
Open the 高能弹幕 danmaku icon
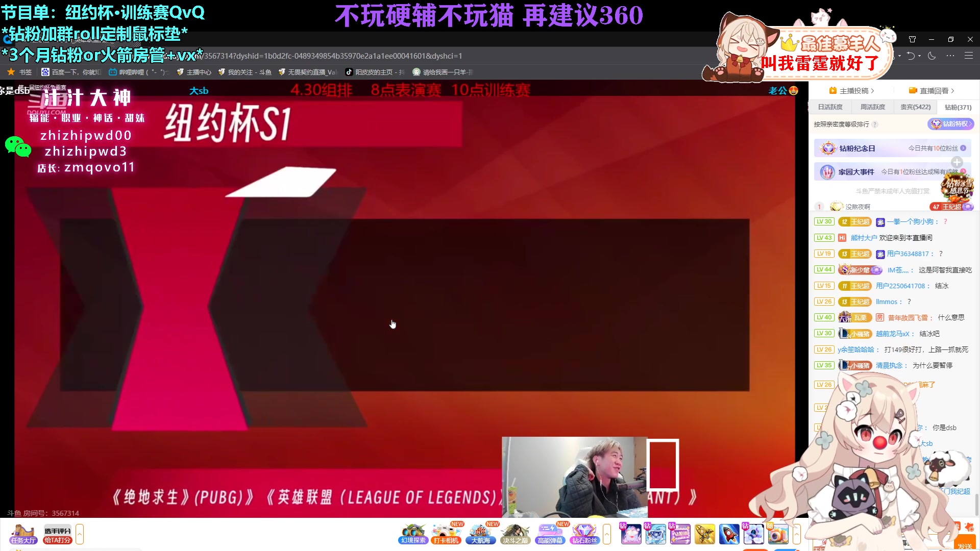[x=550, y=534]
